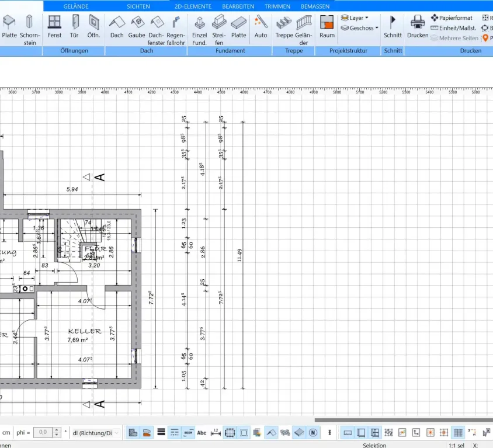Select the Fenst (window) tool
Viewport: 493px width, 448px height.
pyautogui.click(x=54, y=27)
